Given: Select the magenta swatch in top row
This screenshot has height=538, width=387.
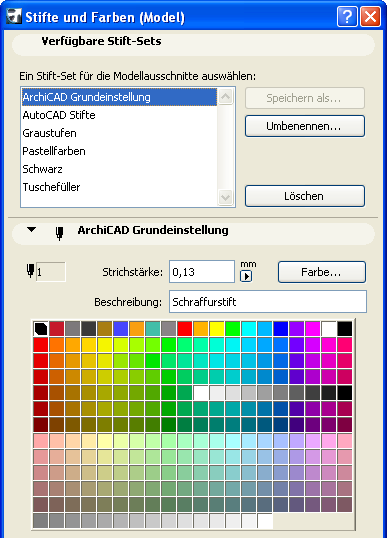Looking at the screenshot, I should 313,329.
